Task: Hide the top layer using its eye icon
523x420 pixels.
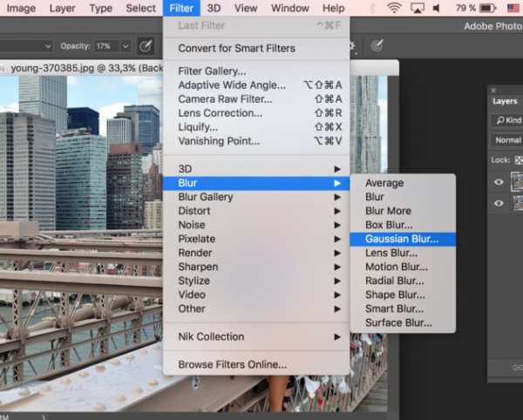Action: coord(499,182)
